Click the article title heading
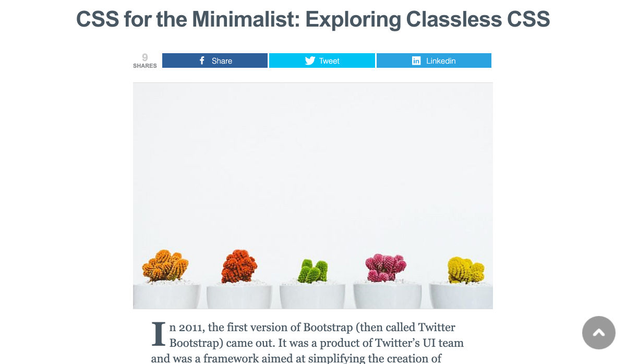The height and width of the screenshot is (364, 626). (313, 20)
